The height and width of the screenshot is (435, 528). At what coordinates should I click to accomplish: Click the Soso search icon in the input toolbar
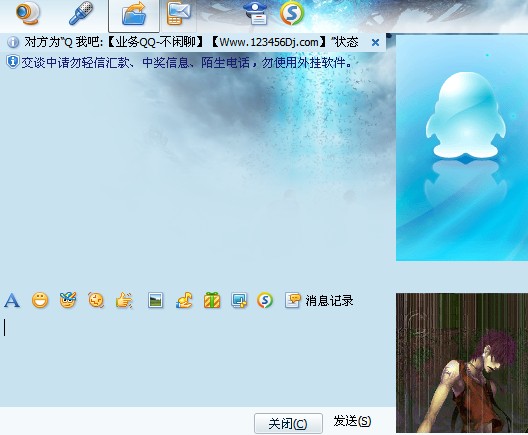pos(265,300)
